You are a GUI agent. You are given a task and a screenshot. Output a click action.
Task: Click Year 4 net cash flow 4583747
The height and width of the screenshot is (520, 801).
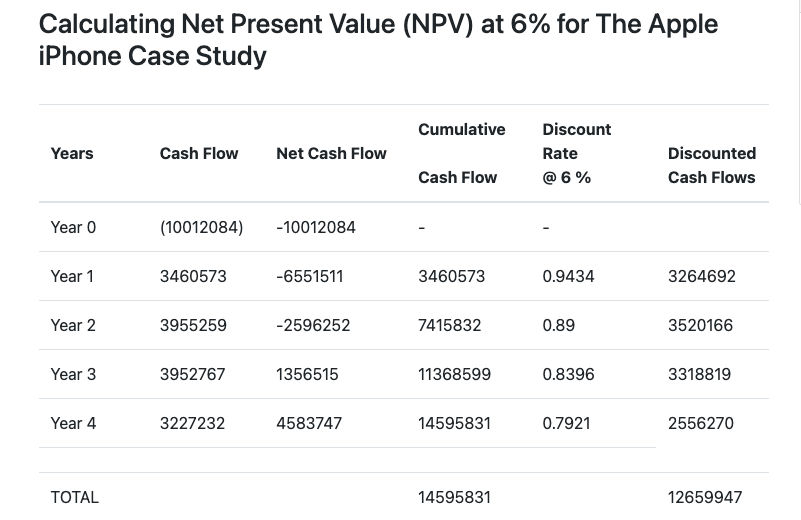point(309,423)
